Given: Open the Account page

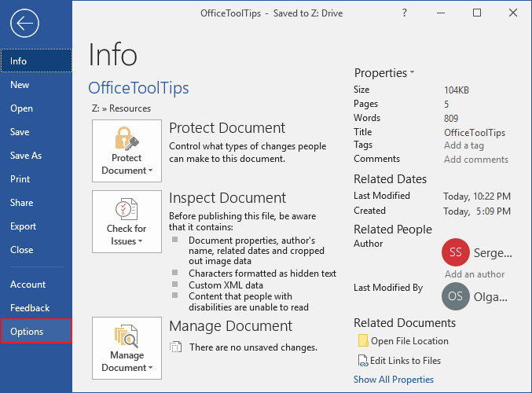Looking at the screenshot, I should [36, 285].
